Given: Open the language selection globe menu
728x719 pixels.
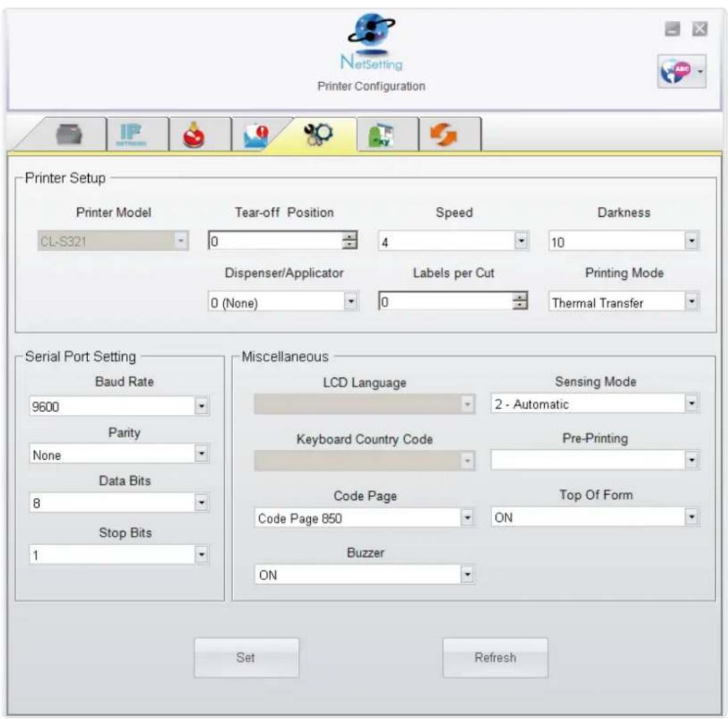Looking at the screenshot, I should 682,71.
